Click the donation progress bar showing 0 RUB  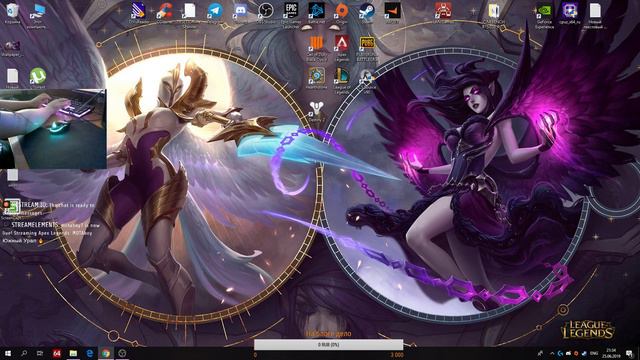pyautogui.click(x=329, y=345)
